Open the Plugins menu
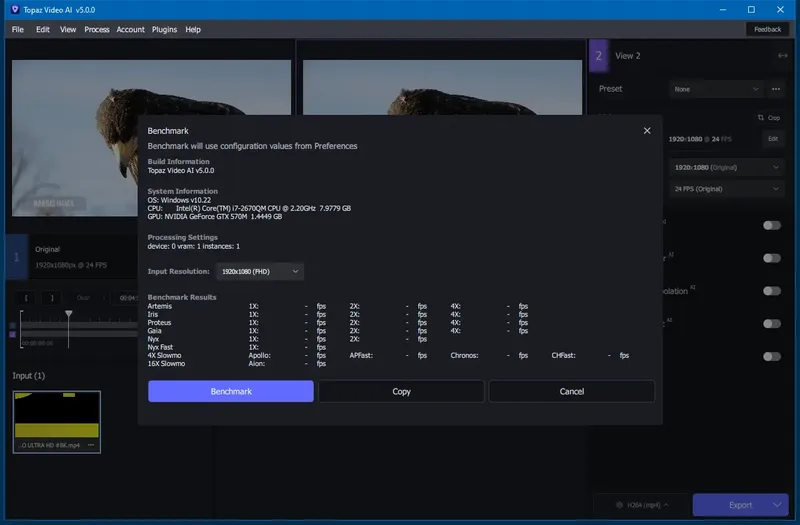Image resolution: width=800 pixels, height=525 pixels. (164, 30)
